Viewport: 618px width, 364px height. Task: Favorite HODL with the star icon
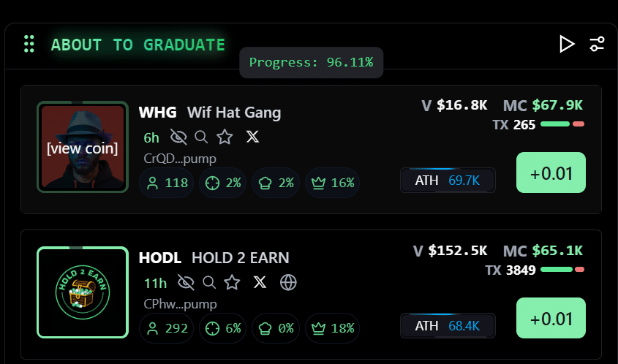pyautogui.click(x=232, y=282)
